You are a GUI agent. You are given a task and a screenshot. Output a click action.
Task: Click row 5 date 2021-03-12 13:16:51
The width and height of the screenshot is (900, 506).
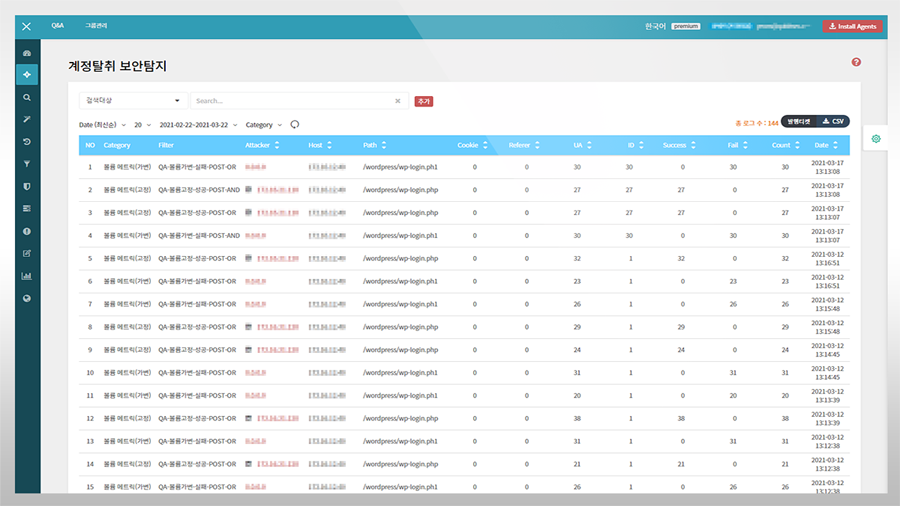(827, 259)
